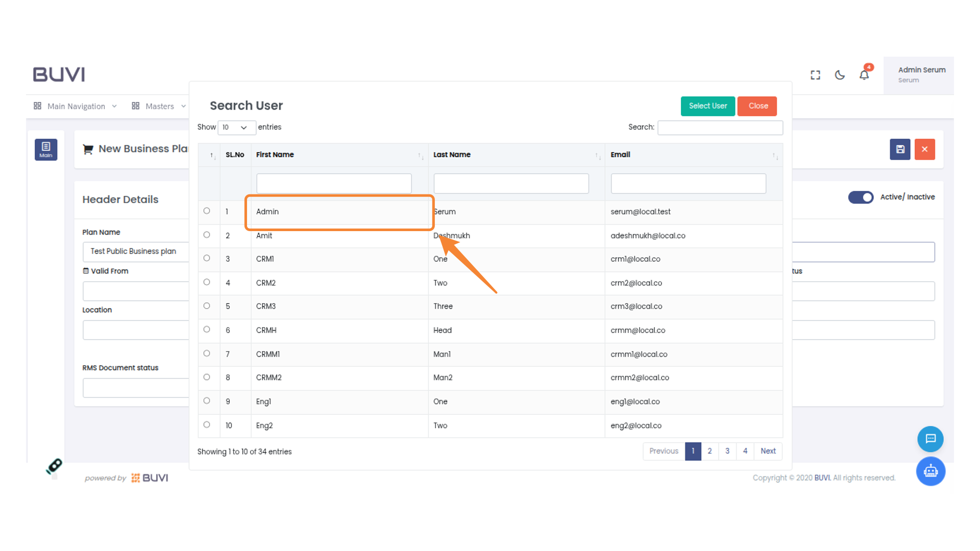Click the save floppy disk icon
Screen dimensions: 980x551
(900, 149)
